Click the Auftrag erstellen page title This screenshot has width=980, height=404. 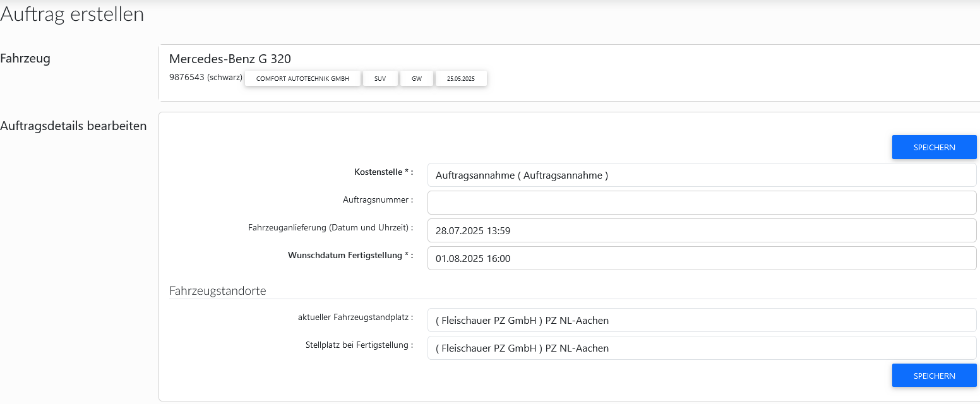coord(71,14)
